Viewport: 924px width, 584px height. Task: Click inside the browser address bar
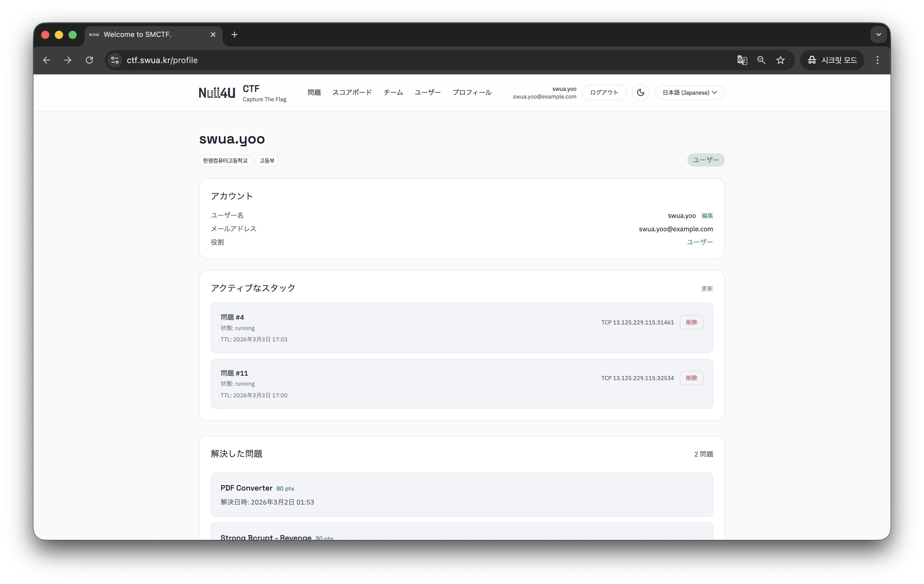pyautogui.click(x=269, y=60)
